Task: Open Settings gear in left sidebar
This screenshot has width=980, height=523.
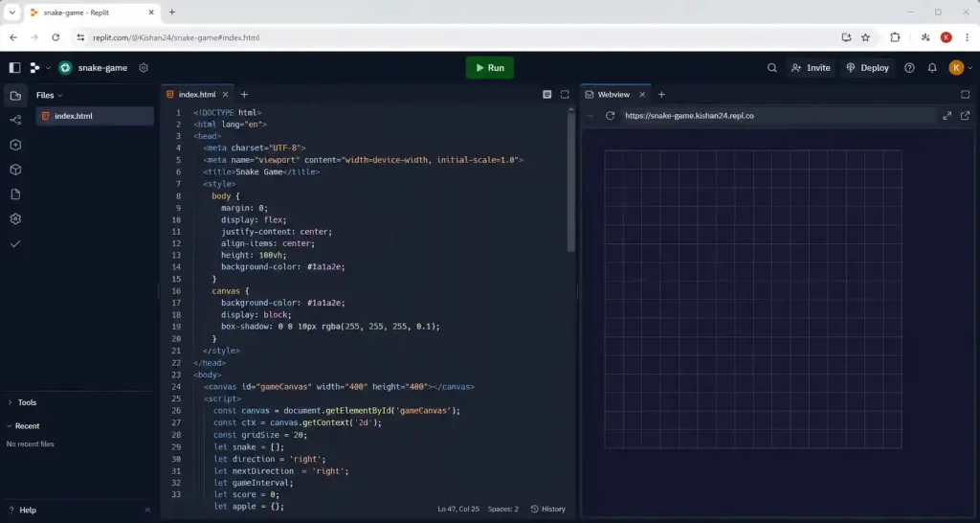Action: 15,219
